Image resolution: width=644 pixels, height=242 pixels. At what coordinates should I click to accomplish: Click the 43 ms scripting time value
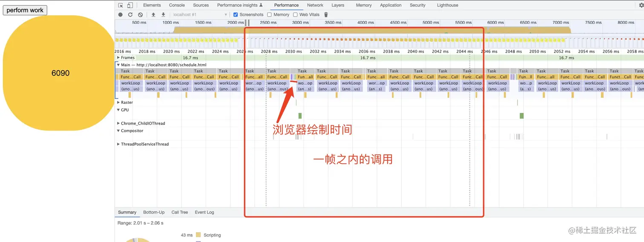tap(187, 235)
